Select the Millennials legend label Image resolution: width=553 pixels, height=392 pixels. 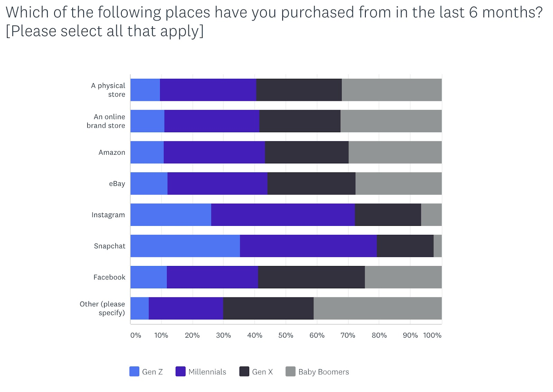(x=207, y=372)
